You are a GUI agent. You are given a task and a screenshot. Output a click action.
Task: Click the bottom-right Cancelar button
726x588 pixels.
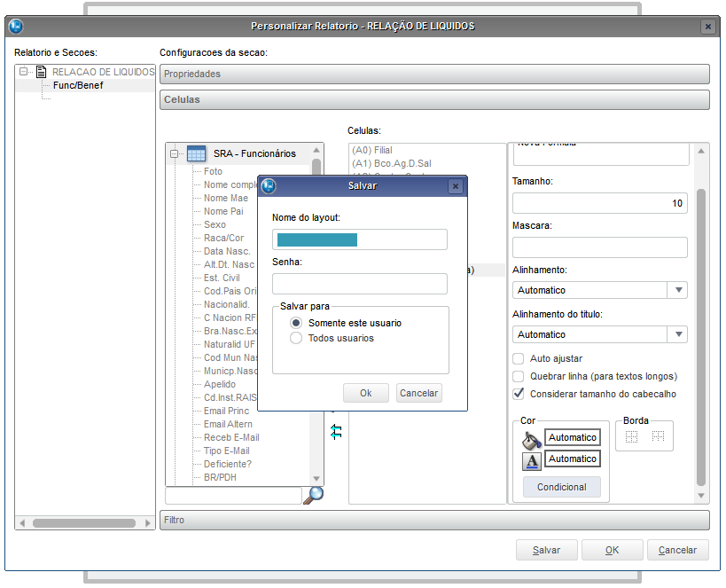point(677,550)
